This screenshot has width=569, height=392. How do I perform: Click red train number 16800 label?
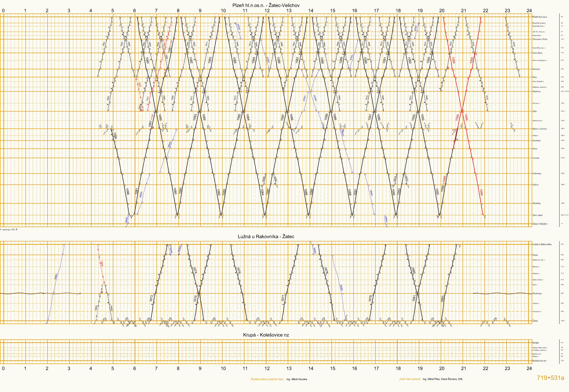(102, 264)
